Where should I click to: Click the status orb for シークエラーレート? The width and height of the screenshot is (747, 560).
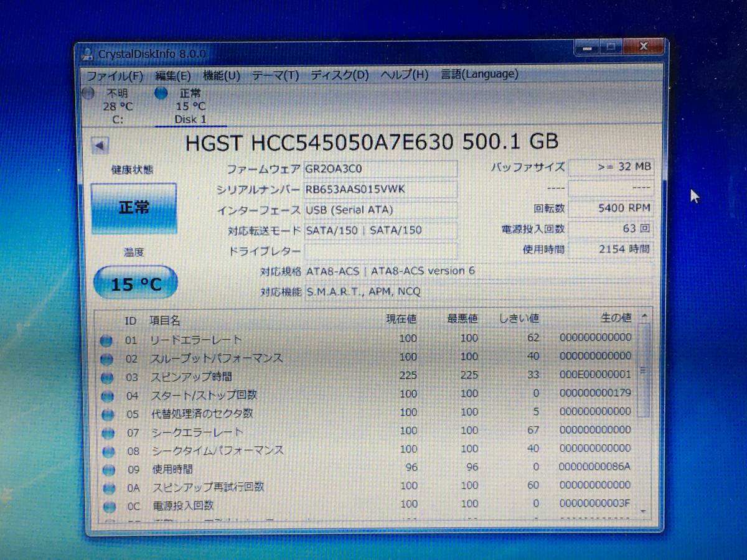click(x=108, y=433)
